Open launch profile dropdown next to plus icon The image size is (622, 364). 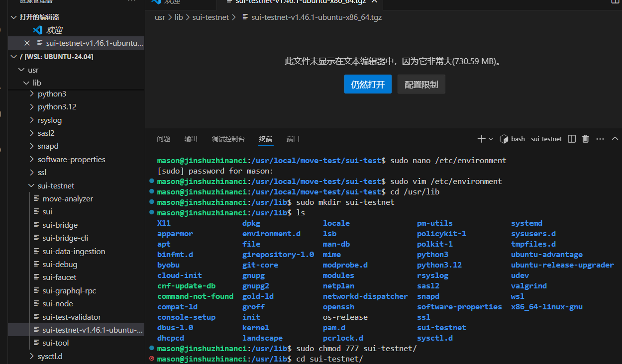tap(491, 139)
